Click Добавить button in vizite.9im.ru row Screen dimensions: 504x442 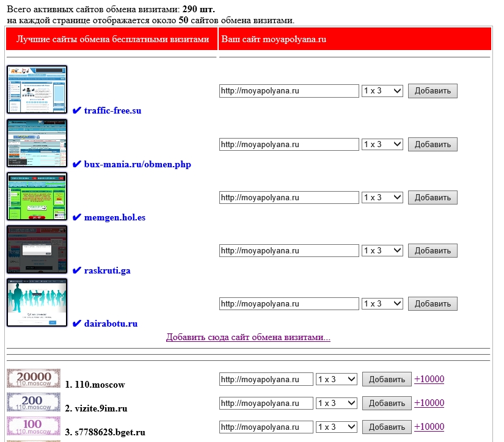(387, 403)
